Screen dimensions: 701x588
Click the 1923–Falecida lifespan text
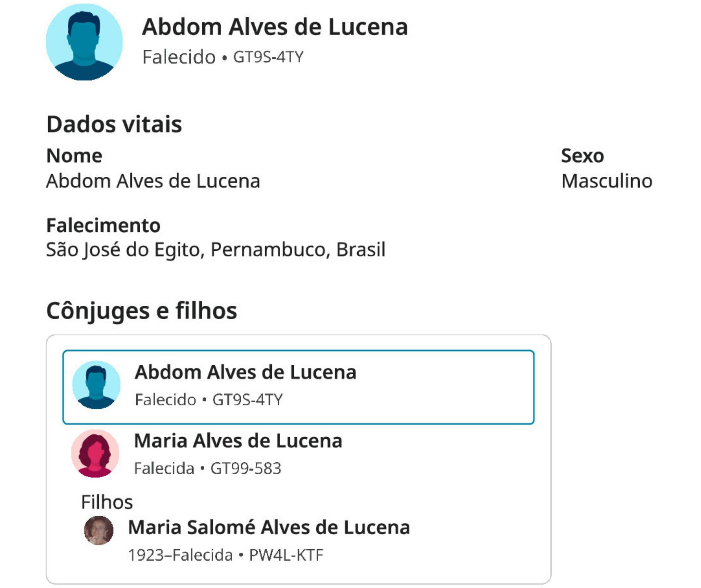click(180, 555)
